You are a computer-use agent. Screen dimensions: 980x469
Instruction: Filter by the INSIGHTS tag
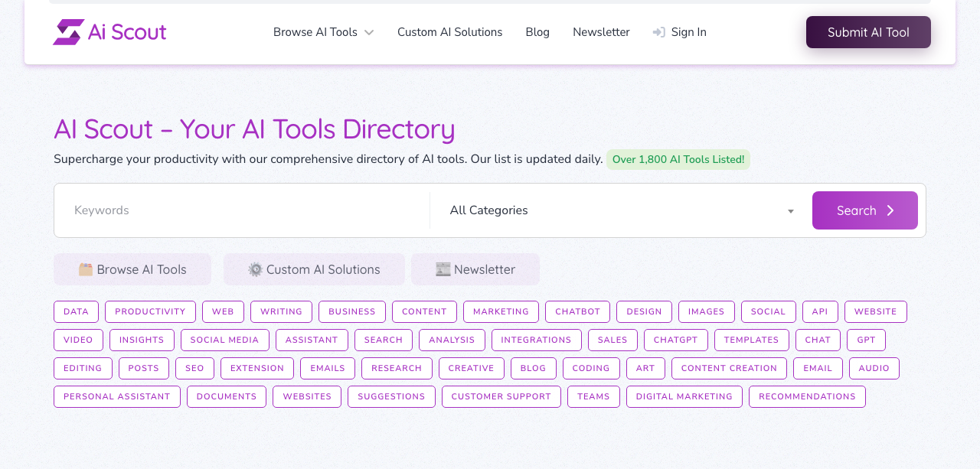point(142,340)
